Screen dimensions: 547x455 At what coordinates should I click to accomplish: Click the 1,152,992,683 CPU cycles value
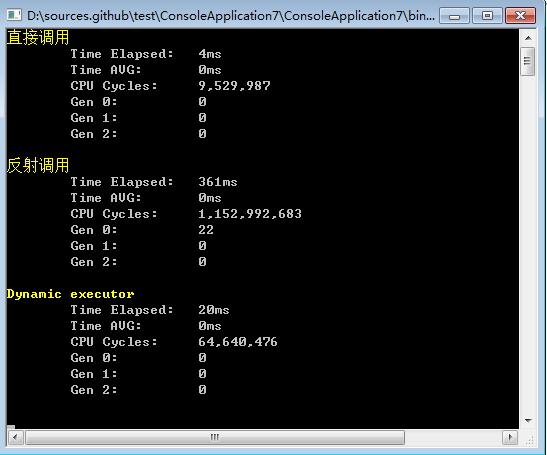click(250, 214)
